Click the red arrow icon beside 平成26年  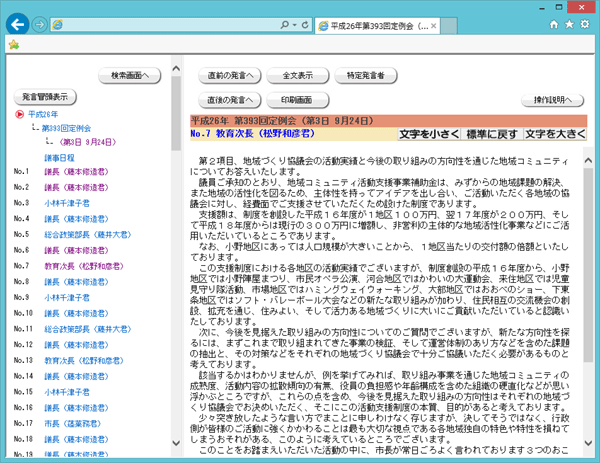20,114
